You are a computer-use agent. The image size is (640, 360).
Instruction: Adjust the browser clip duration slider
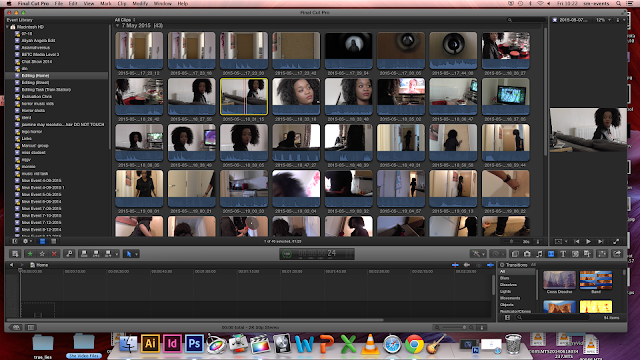click(511, 241)
